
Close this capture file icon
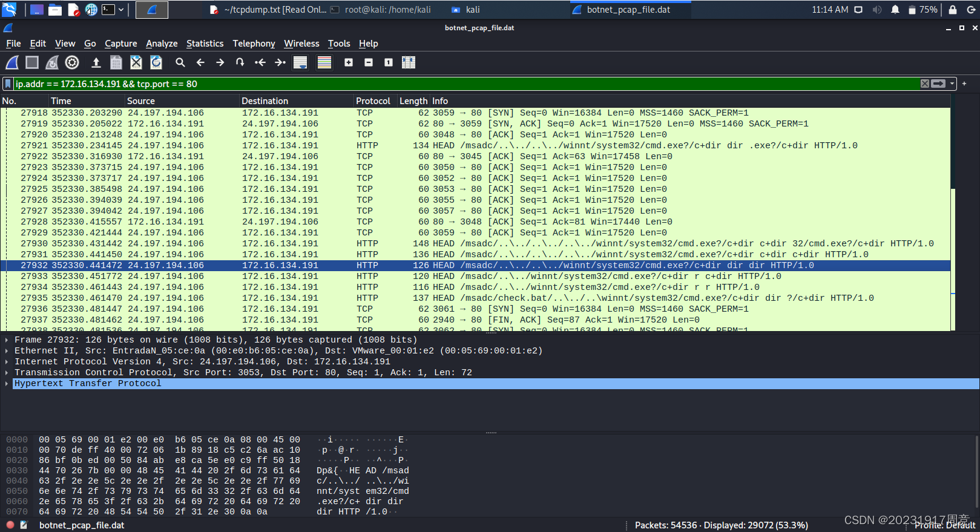click(136, 62)
